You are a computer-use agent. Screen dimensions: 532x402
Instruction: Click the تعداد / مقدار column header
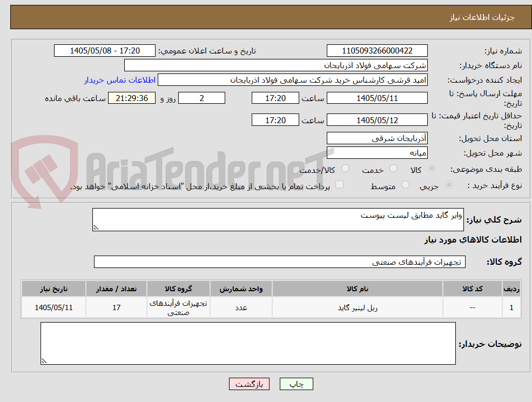116,289
